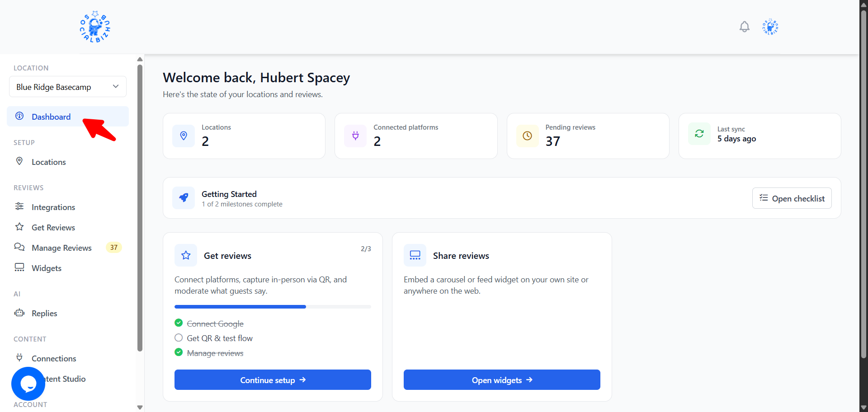
Task: Click Continue setup button
Action: click(x=273, y=380)
